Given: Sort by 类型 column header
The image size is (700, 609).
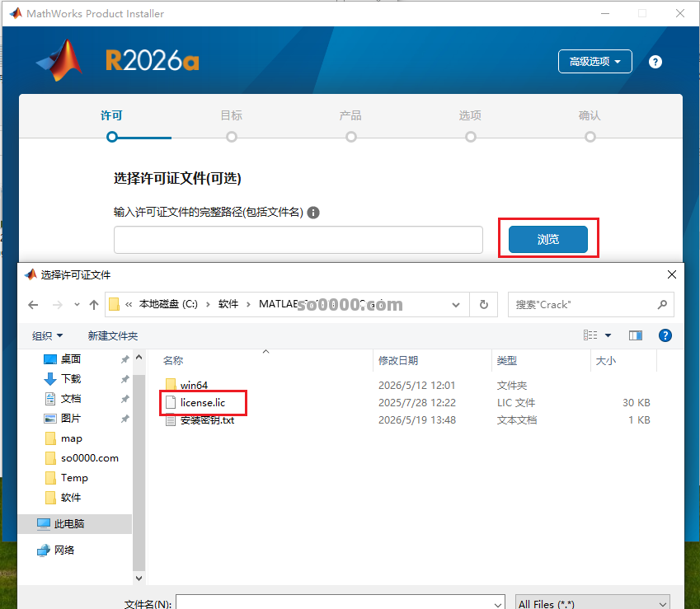Looking at the screenshot, I should tap(507, 360).
